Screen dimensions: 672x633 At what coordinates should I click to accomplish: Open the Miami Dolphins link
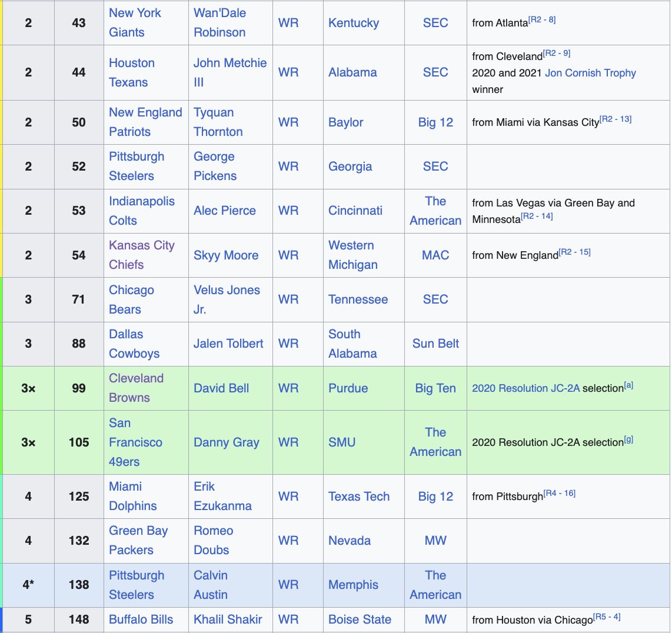tap(132, 497)
